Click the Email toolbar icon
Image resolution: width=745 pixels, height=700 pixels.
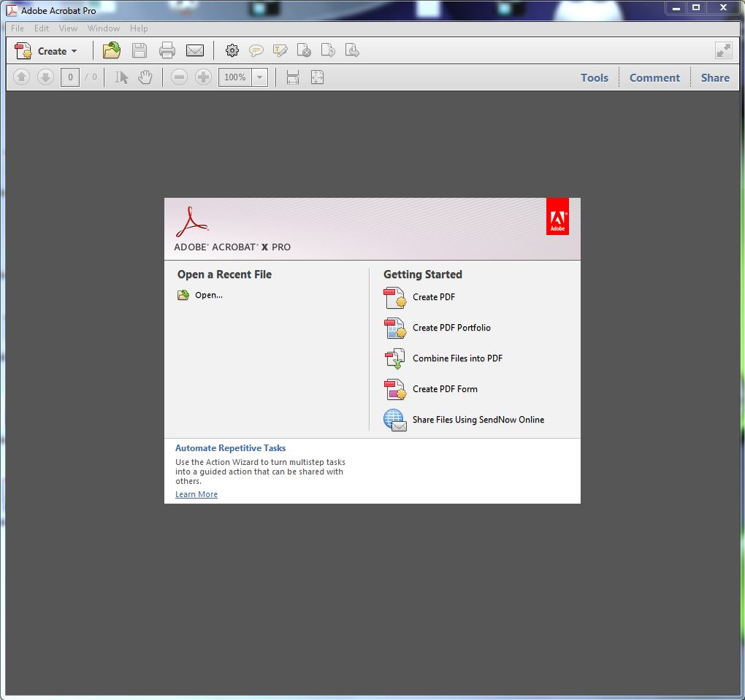pos(195,50)
